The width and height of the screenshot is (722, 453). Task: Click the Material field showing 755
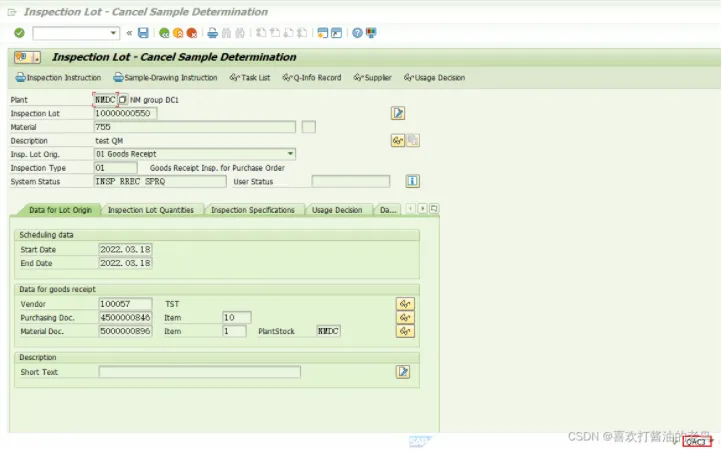194,127
